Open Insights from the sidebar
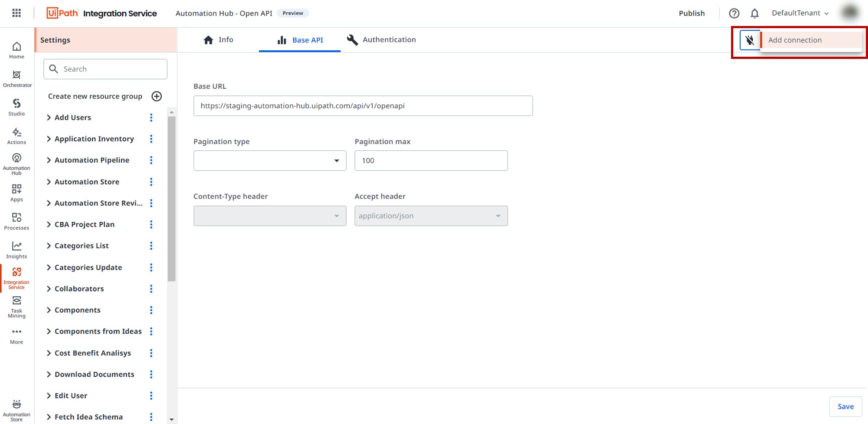 click(16, 250)
